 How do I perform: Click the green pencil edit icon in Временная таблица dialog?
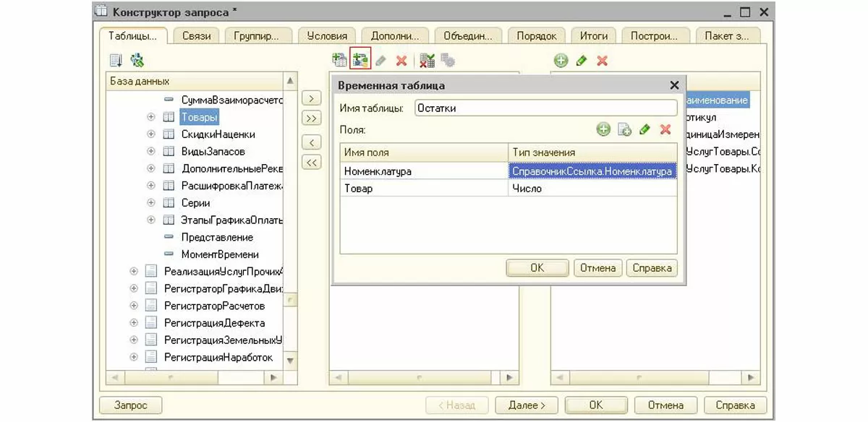[x=644, y=129]
